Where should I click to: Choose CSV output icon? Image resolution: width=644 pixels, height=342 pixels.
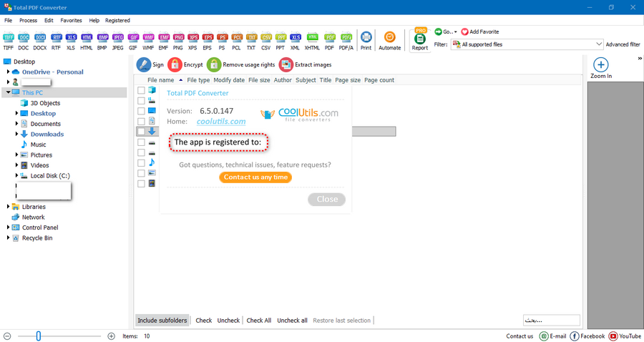point(266,37)
